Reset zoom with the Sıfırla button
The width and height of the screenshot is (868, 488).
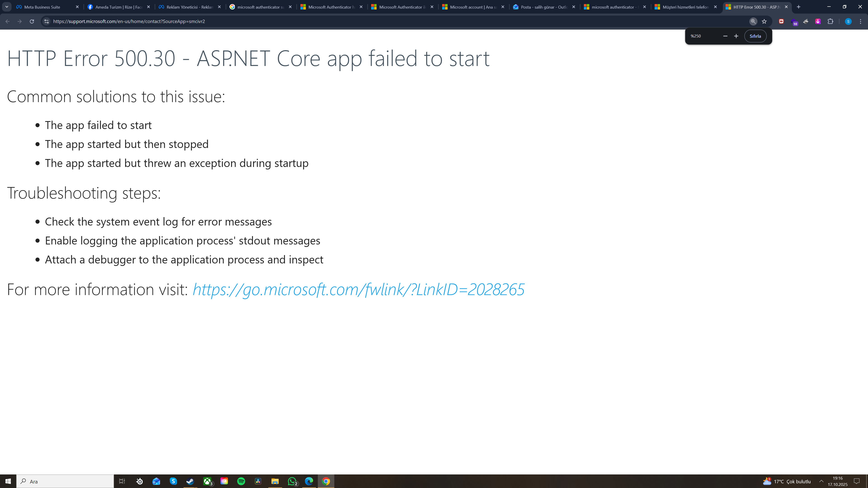(x=755, y=36)
